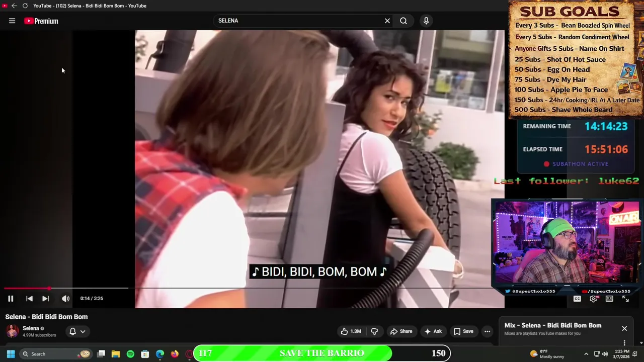Open the Selena channel name link
This screenshot has height=362, width=644.
(31, 328)
